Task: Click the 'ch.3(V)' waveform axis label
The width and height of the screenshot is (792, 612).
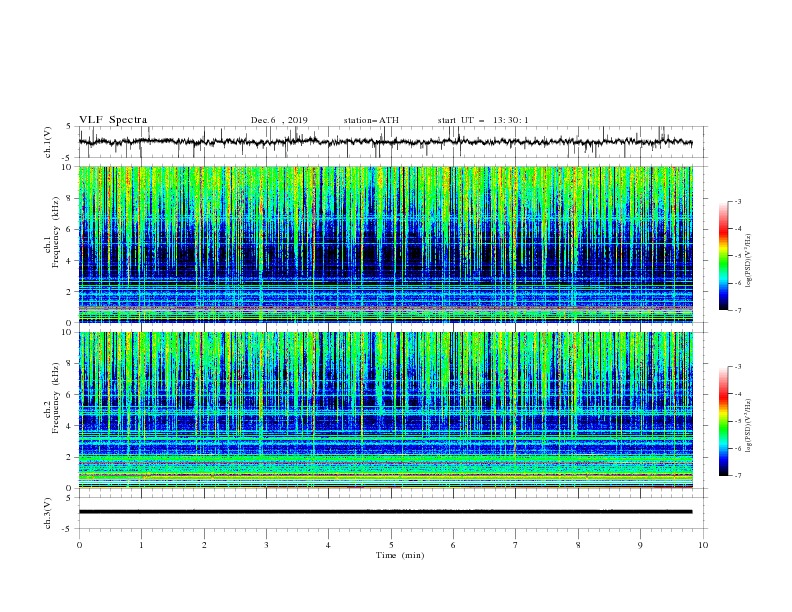Action: click(x=48, y=513)
